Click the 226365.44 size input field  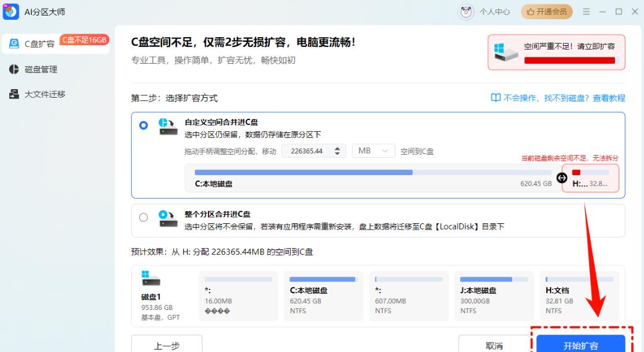pos(307,151)
